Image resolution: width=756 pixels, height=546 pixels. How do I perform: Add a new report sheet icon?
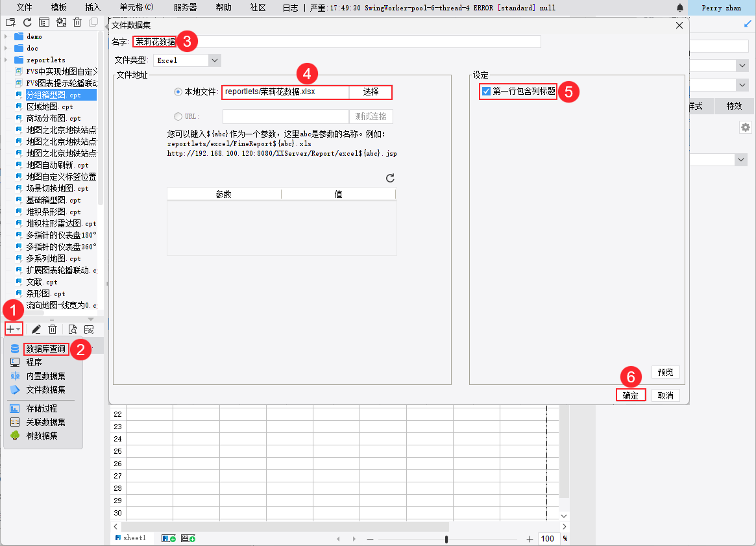(x=169, y=538)
